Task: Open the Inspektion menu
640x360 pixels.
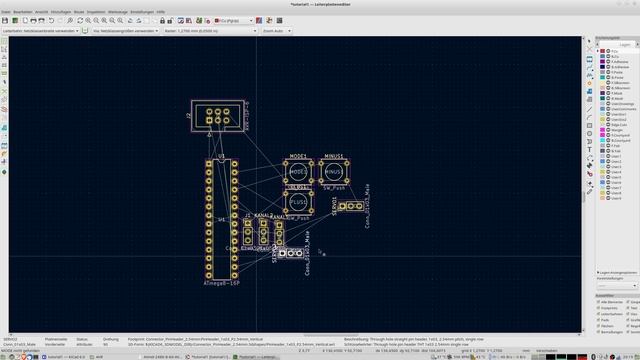Action: [x=96, y=12]
